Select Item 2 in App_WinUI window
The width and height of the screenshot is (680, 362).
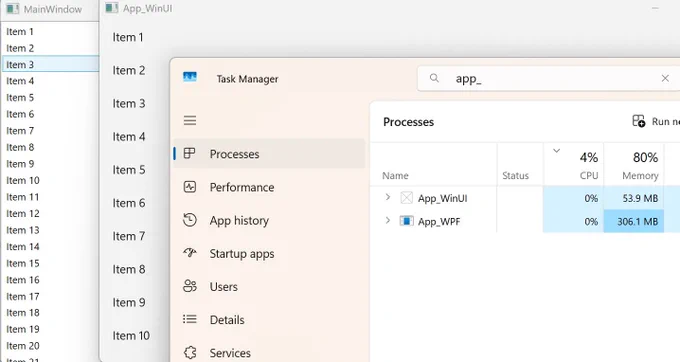coord(129,71)
